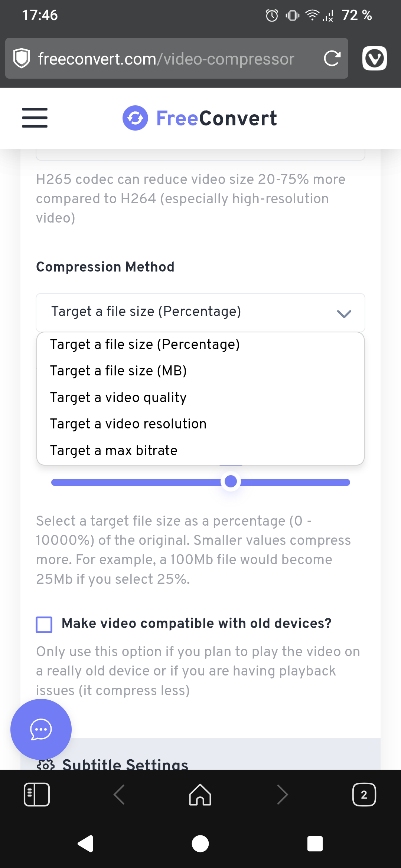This screenshot has width=401, height=868.
Task: Go to browser home page
Action: (x=200, y=795)
